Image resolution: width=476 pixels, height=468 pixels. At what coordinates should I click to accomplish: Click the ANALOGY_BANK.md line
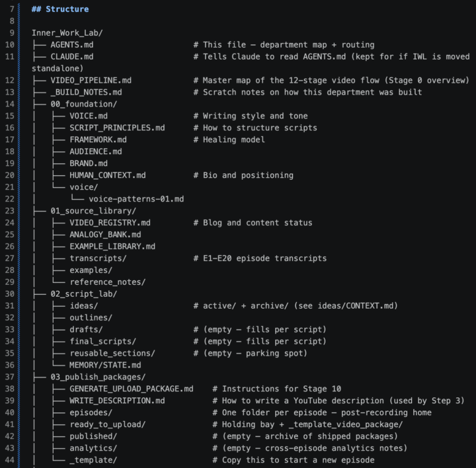[105, 234]
